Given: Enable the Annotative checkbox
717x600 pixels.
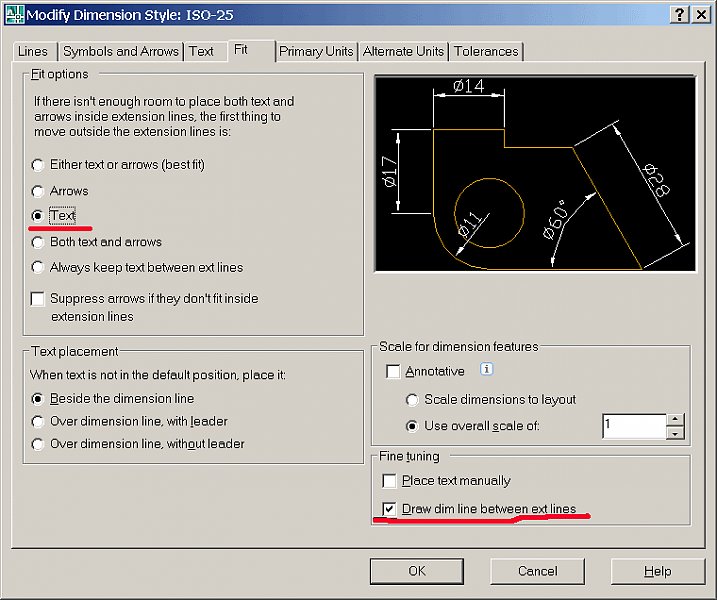Looking at the screenshot, I should [393, 371].
